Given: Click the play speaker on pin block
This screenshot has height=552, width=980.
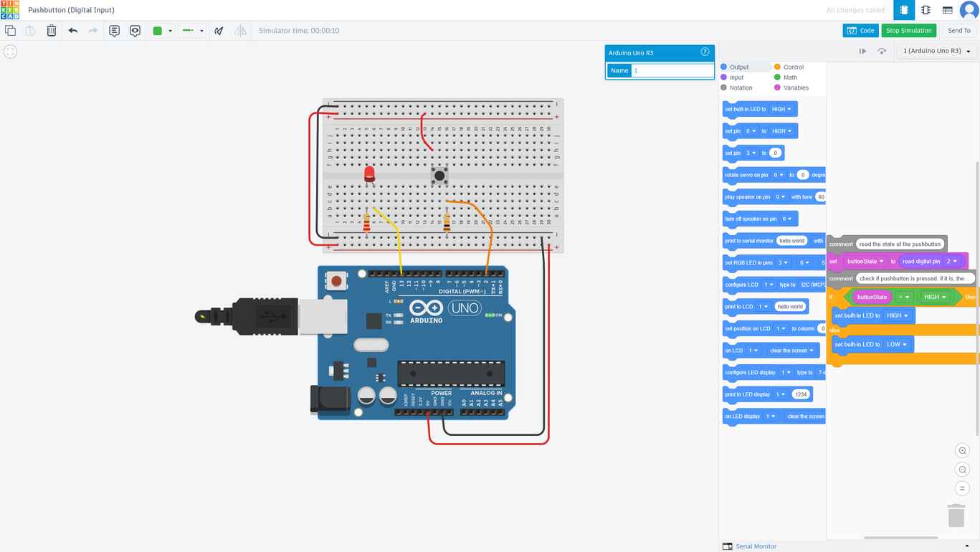Looking at the screenshot, I should (x=774, y=197).
